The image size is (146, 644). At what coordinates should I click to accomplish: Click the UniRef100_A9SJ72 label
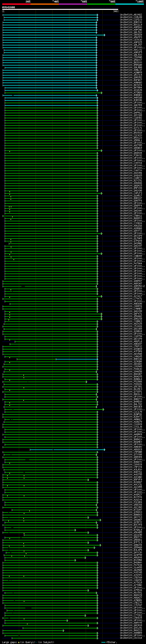point(131,50)
